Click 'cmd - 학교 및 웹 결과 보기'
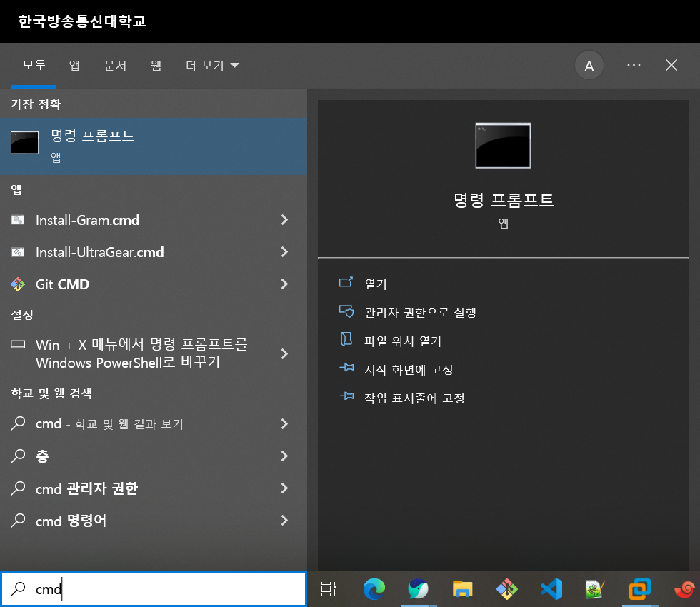The height and width of the screenshot is (607, 700). coord(110,424)
